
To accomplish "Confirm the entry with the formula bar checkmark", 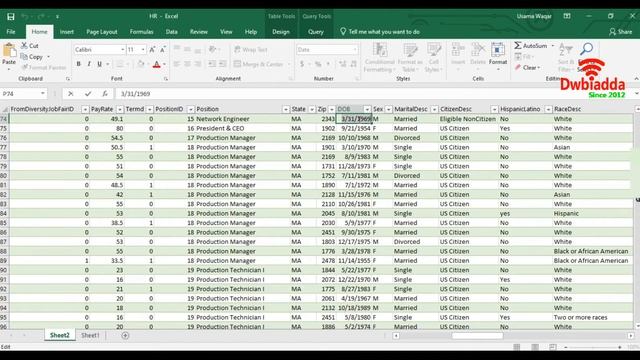I will (x=88, y=94).
